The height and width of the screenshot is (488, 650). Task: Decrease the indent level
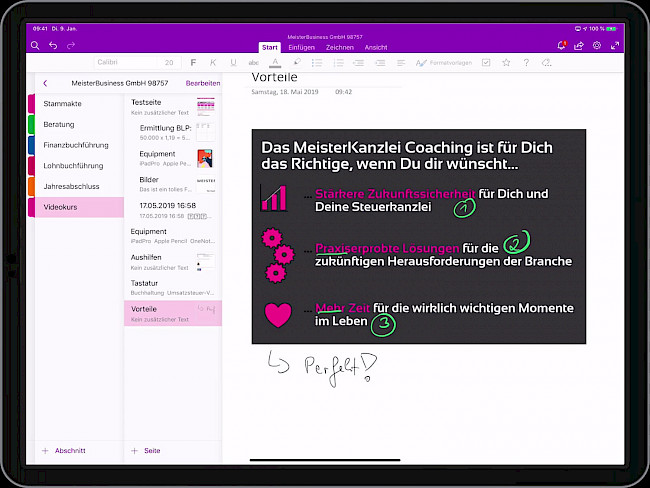[359, 63]
